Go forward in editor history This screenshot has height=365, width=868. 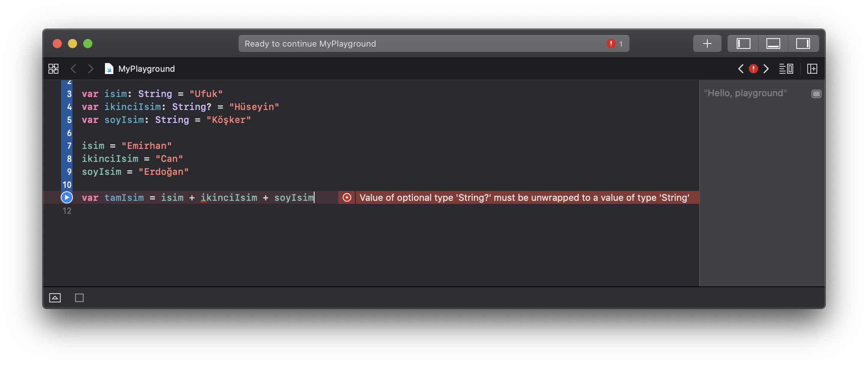pos(90,69)
